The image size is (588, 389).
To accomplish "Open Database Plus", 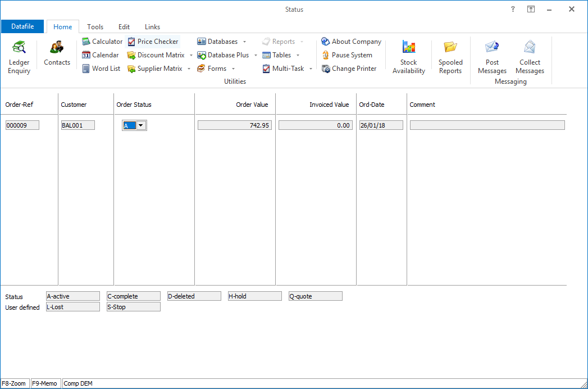I will [223, 55].
